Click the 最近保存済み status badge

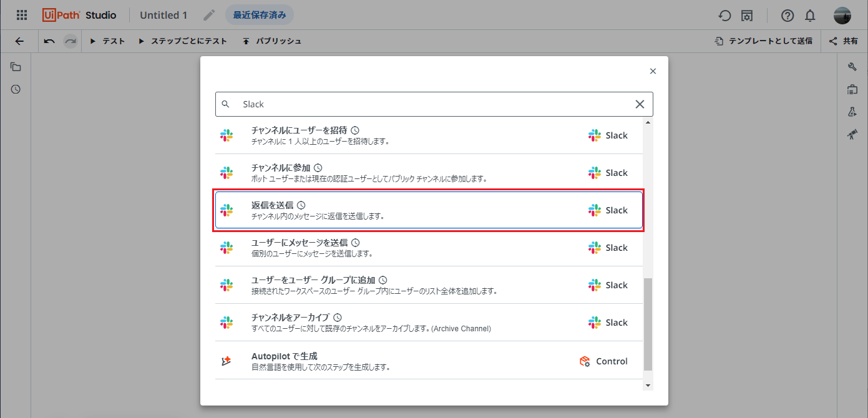tap(260, 15)
